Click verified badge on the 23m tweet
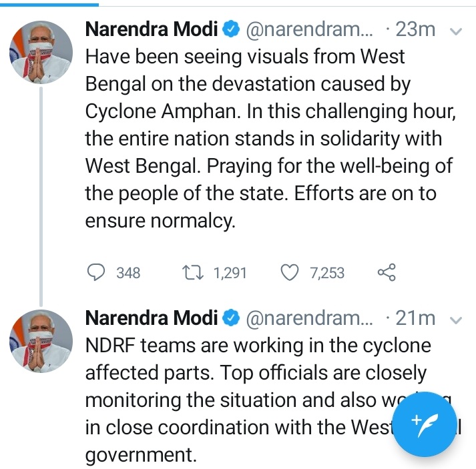The image size is (476, 469). [231, 30]
